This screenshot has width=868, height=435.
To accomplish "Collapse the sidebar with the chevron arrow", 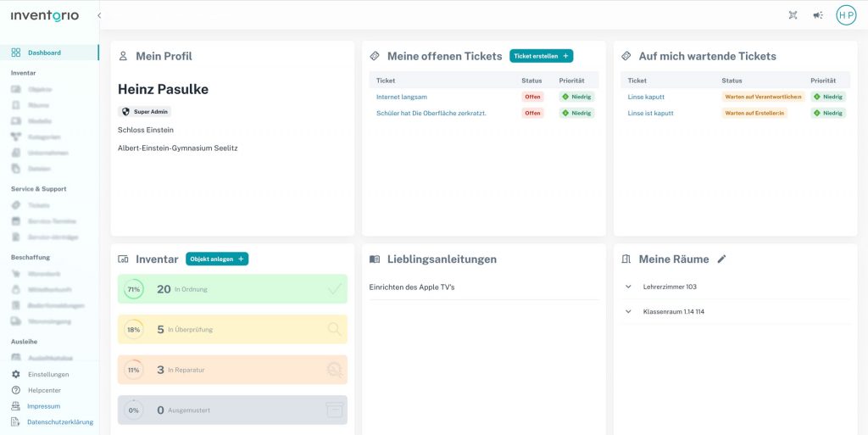I will click(x=99, y=15).
